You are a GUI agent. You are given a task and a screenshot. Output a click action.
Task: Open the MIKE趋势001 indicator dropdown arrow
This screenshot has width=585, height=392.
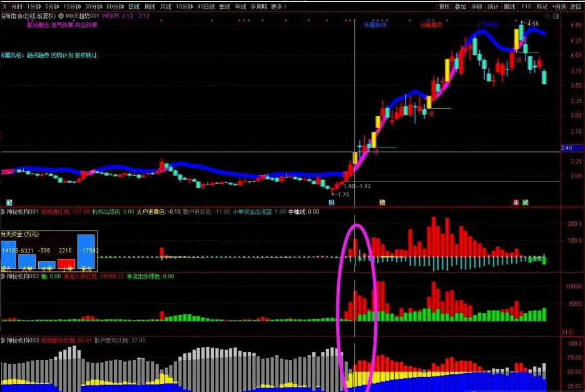[60, 16]
